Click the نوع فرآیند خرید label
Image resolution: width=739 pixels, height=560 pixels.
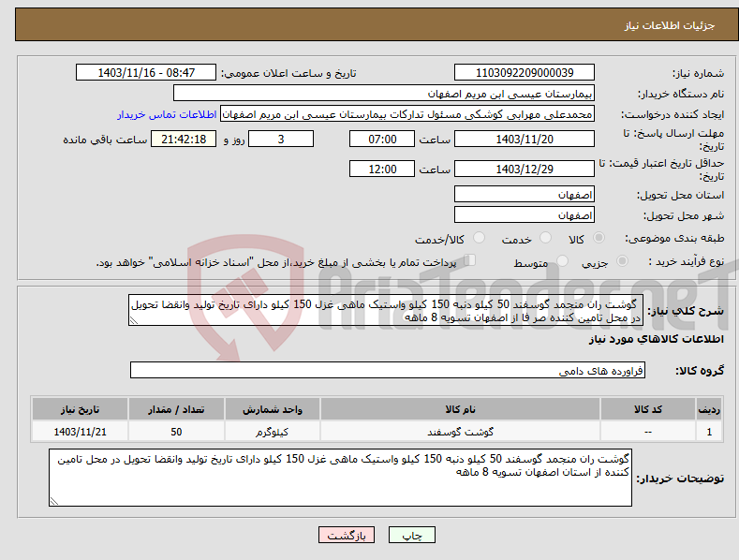(687, 261)
